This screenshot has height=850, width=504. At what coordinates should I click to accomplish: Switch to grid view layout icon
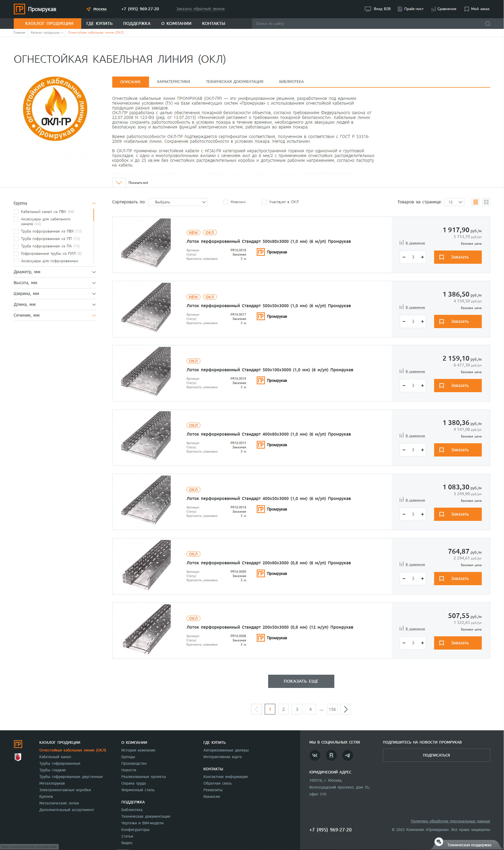[486, 202]
